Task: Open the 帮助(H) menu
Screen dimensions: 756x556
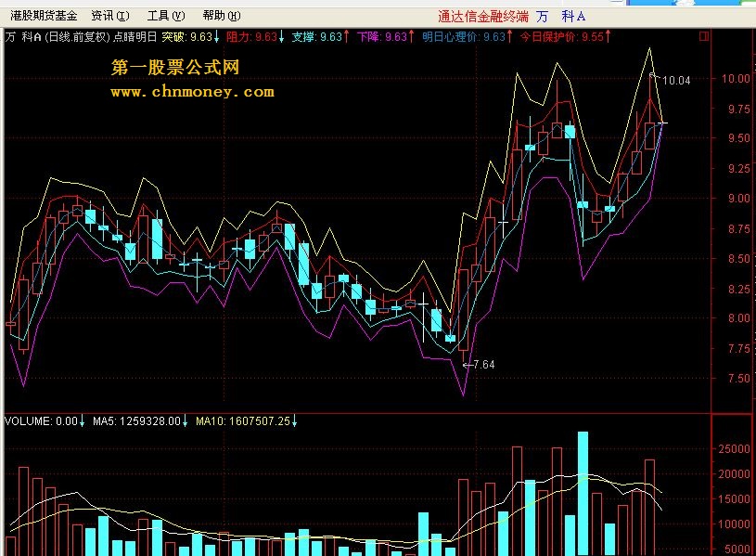Action: [222, 16]
